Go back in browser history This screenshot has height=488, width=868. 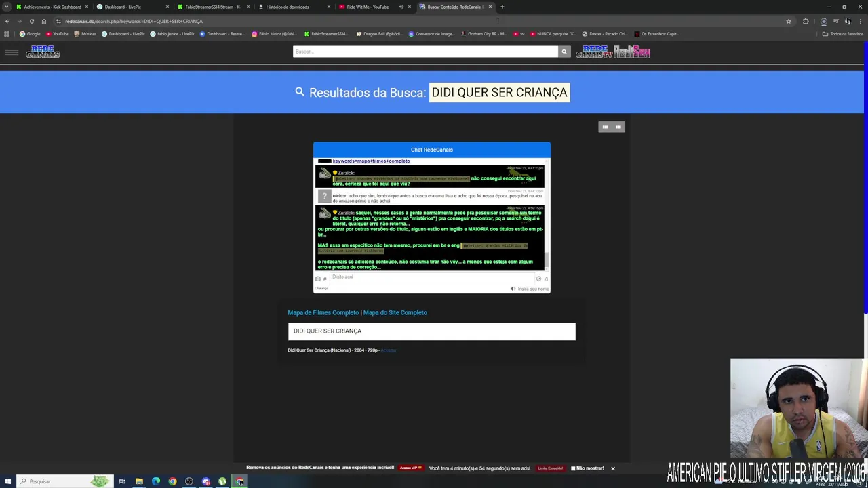point(7,21)
